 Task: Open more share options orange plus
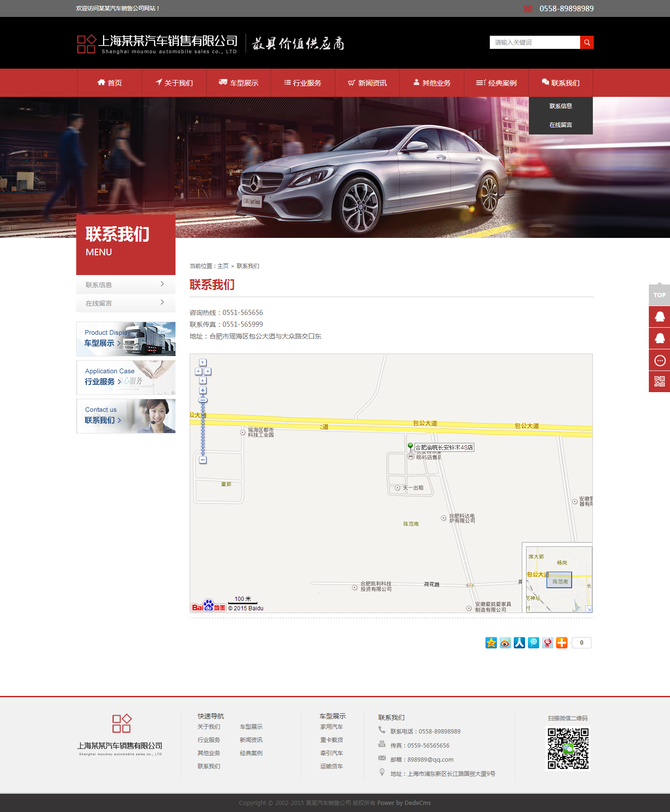[x=562, y=643]
